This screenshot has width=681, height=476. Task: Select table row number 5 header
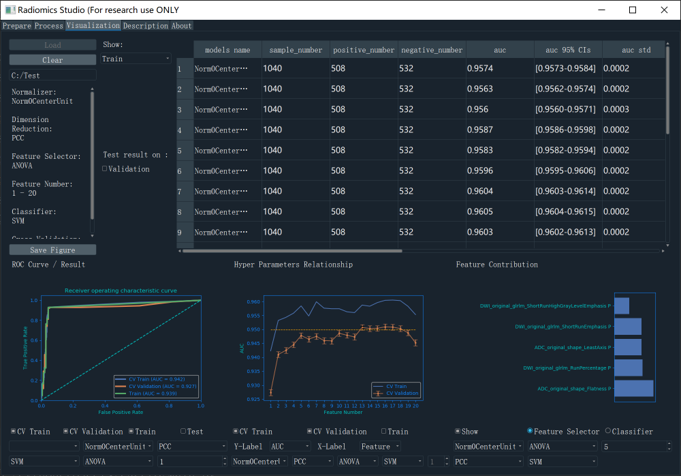[x=185, y=150]
